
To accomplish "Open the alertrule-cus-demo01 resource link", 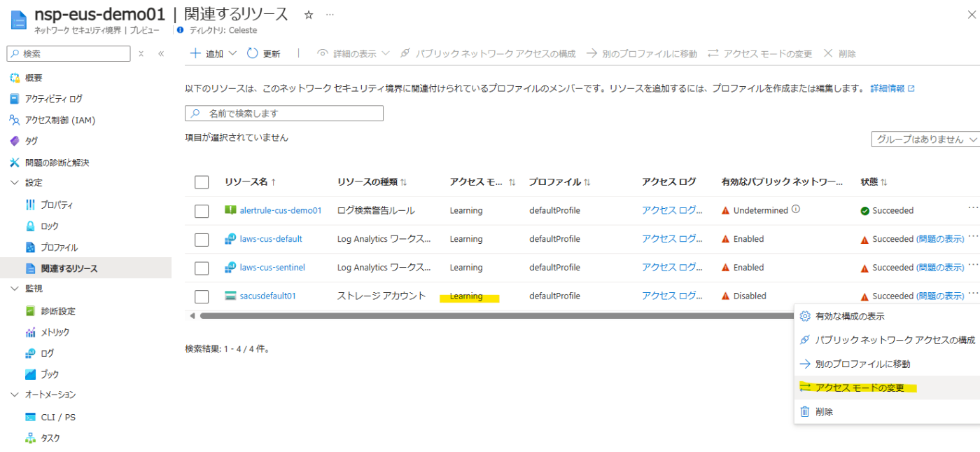I will pyautogui.click(x=281, y=210).
